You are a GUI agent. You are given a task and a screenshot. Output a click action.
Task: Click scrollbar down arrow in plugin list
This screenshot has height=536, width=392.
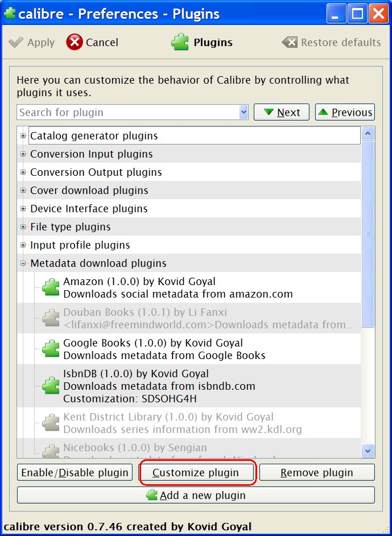[368, 451]
